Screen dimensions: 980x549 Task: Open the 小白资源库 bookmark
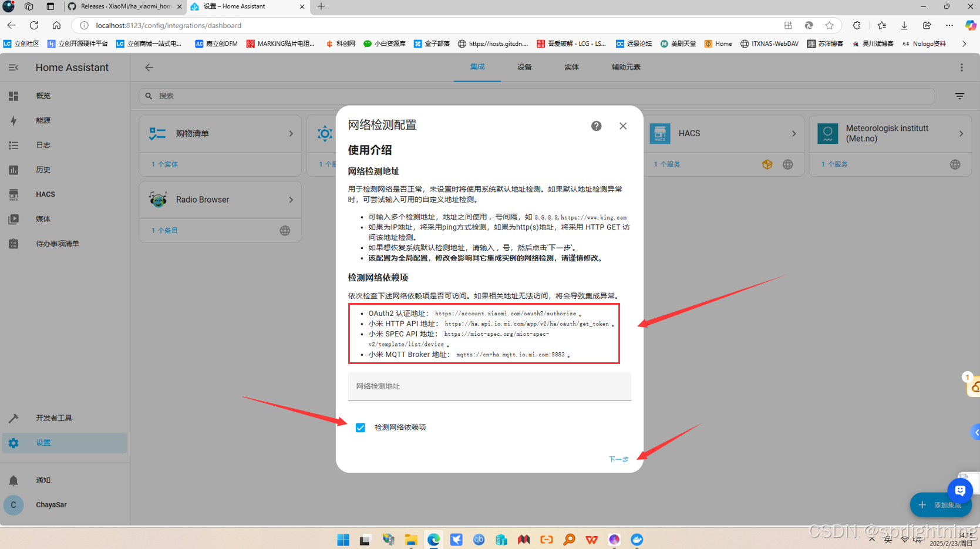tap(385, 43)
